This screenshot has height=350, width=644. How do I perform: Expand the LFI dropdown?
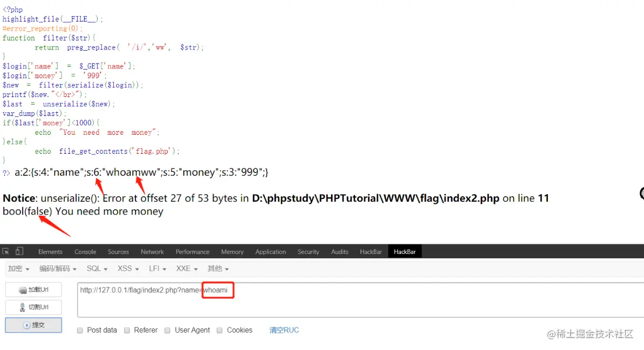[157, 269]
